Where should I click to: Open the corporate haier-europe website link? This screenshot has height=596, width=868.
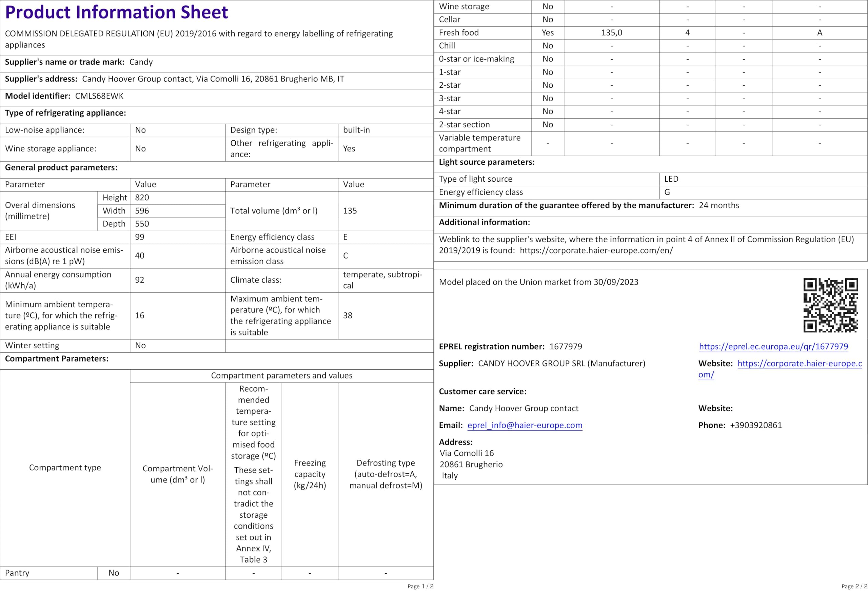point(799,363)
